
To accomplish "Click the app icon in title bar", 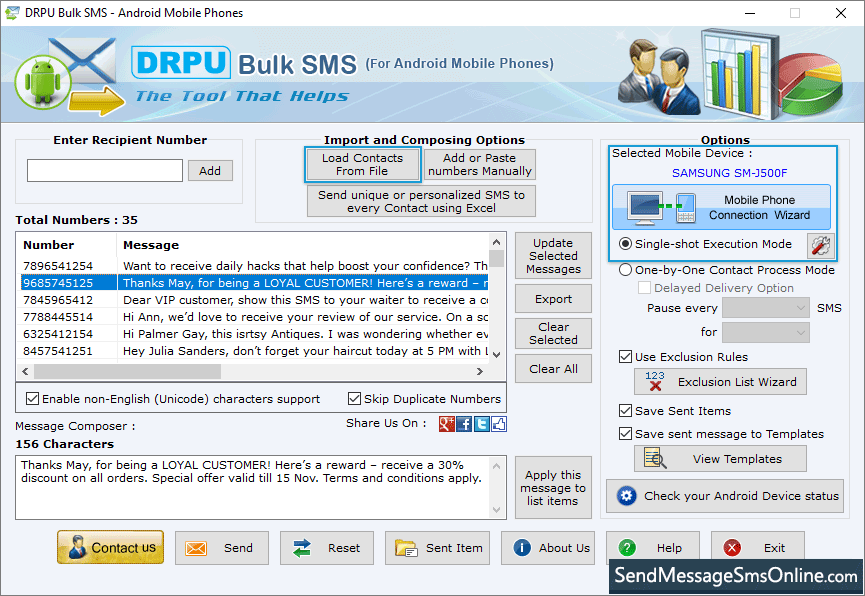I will (11, 13).
